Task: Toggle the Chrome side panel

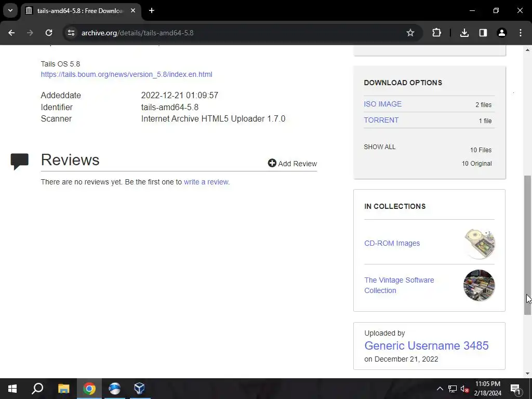Action: click(x=483, y=33)
